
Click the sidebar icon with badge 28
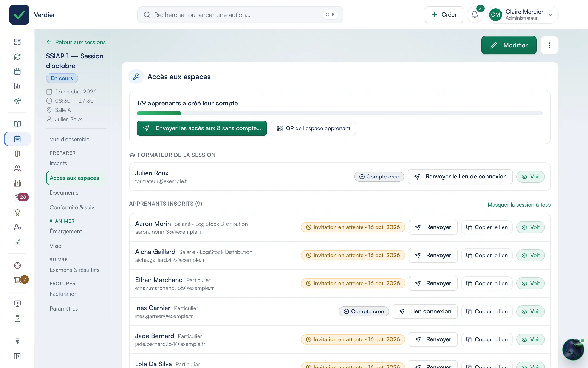click(17, 198)
